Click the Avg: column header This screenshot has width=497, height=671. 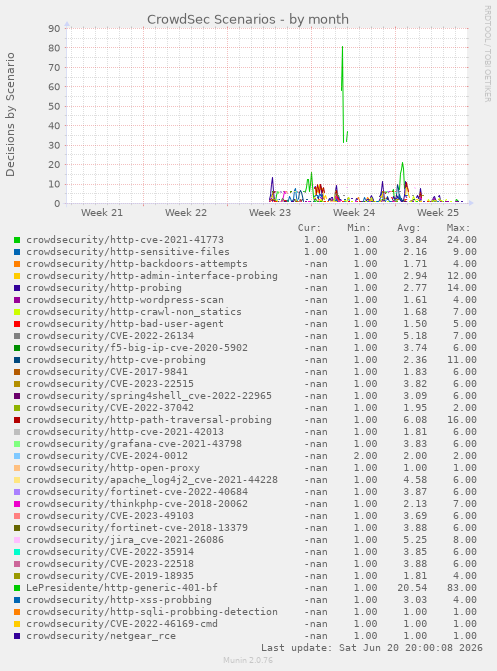(x=409, y=228)
